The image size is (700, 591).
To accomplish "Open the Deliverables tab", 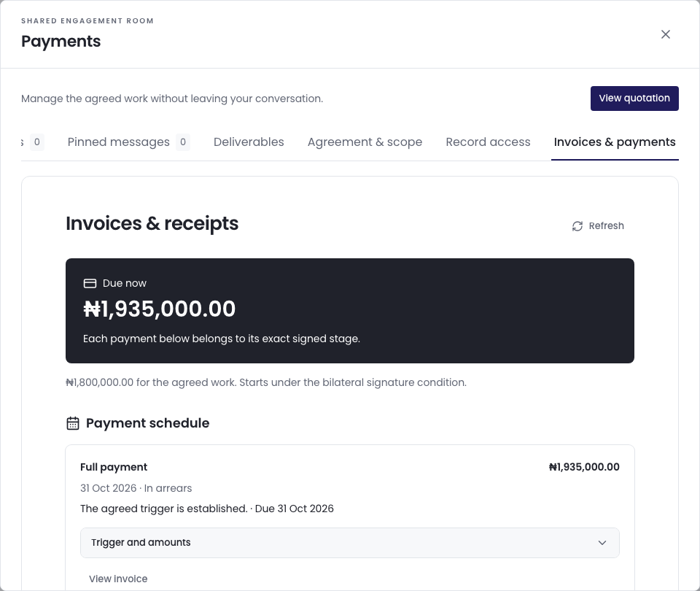I will pos(249,142).
